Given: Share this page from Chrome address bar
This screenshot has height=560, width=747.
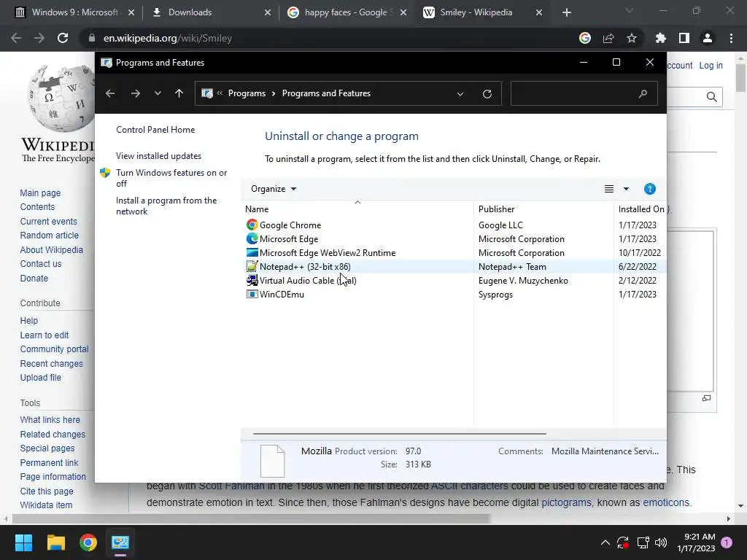Looking at the screenshot, I should [608, 38].
